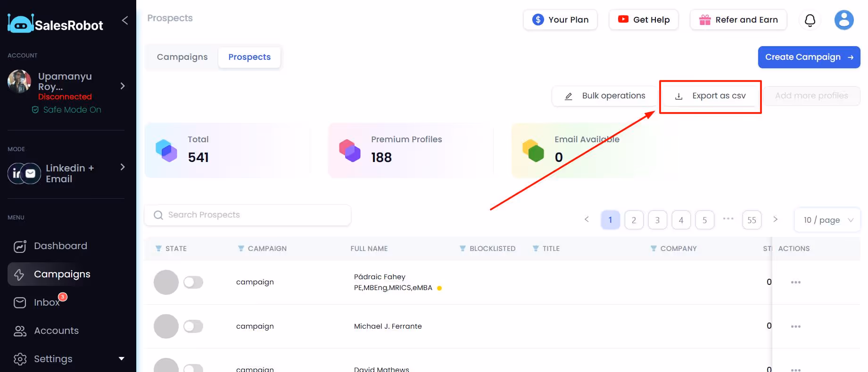Filter by the BLOCKLISTED column icon

pyautogui.click(x=463, y=249)
